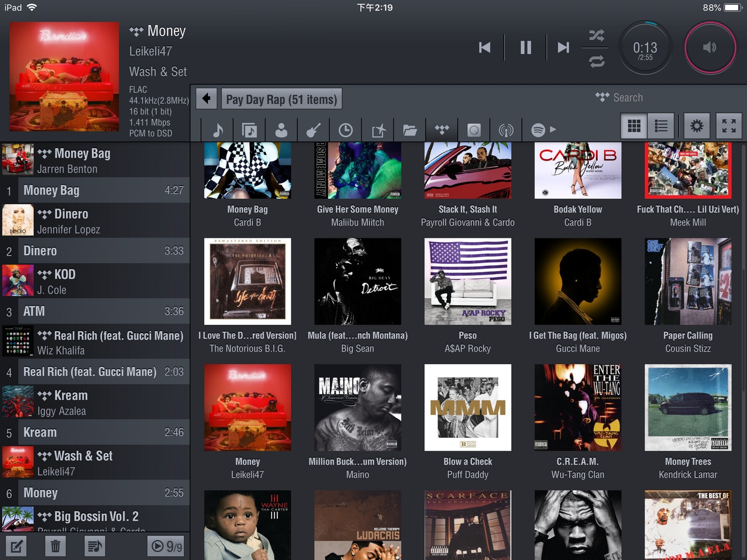
Task: Open Money Bag by Cardi B in grid
Action: pyautogui.click(x=248, y=171)
